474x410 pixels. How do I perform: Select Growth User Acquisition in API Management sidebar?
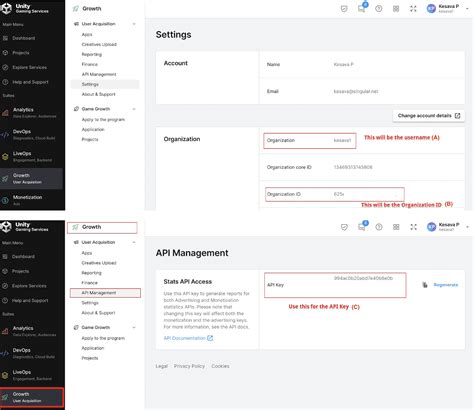point(31,397)
